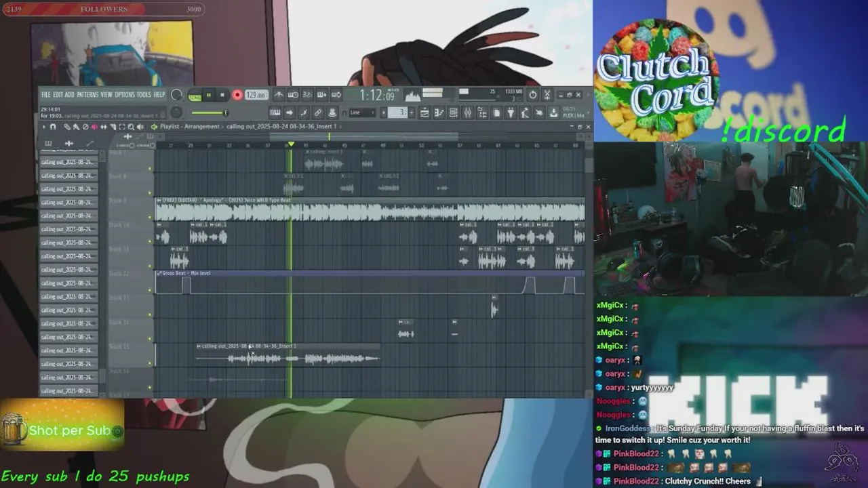Toggle the metronome icon
Image resolution: width=868 pixels, height=488 pixels.
click(x=279, y=95)
